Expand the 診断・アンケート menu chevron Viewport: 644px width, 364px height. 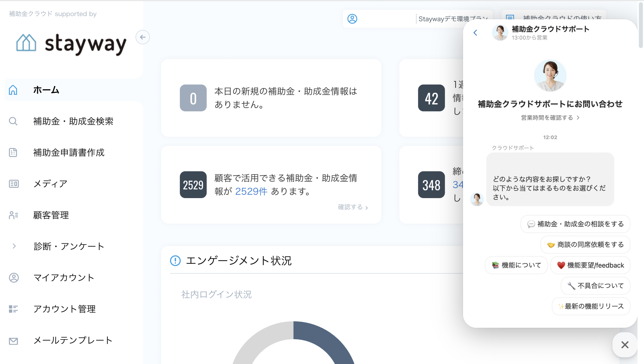click(x=14, y=246)
